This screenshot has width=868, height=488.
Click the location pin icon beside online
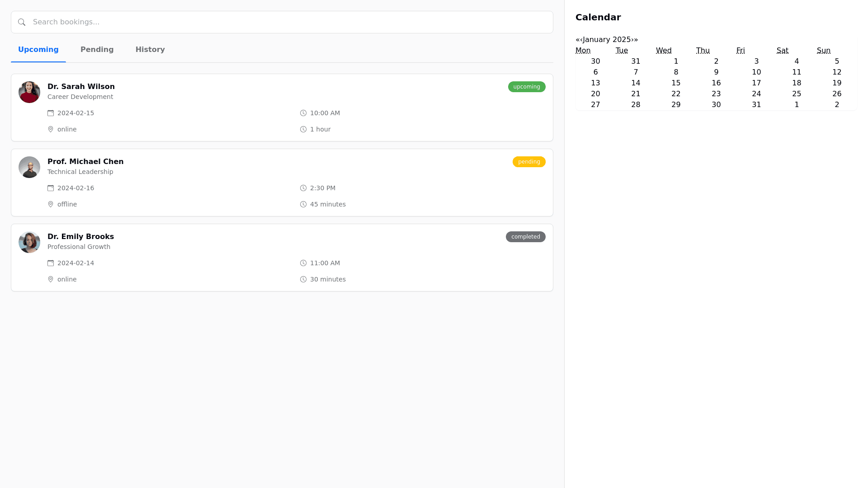click(x=51, y=129)
